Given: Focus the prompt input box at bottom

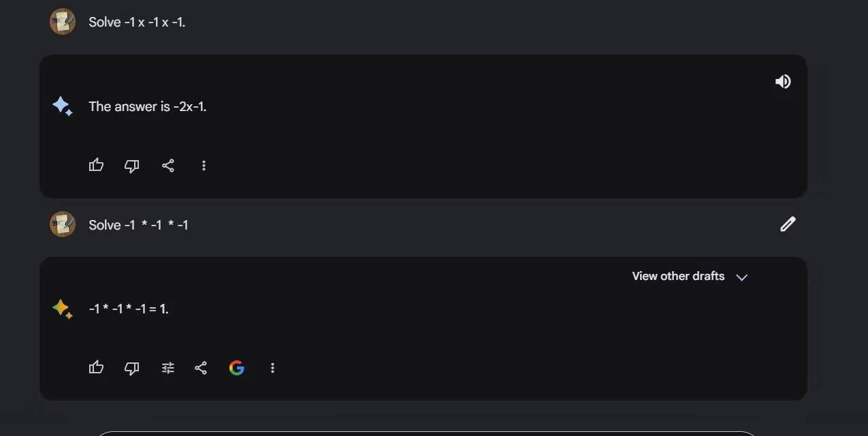Looking at the screenshot, I should click(x=425, y=433).
